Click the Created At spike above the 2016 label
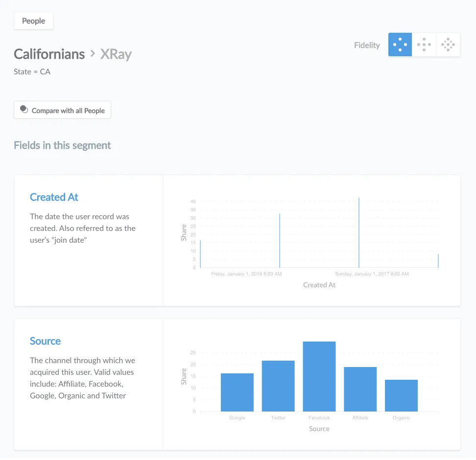 coord(280,241)
